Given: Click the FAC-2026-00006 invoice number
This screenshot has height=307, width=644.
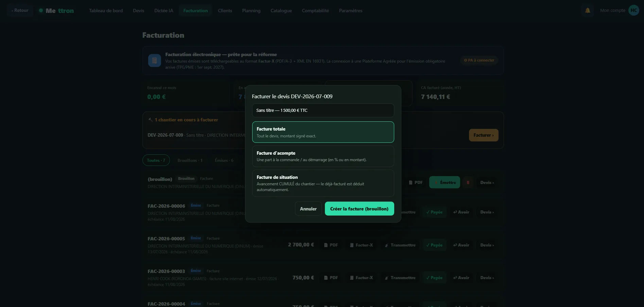Looking at the screenshot, I should 167,206.
